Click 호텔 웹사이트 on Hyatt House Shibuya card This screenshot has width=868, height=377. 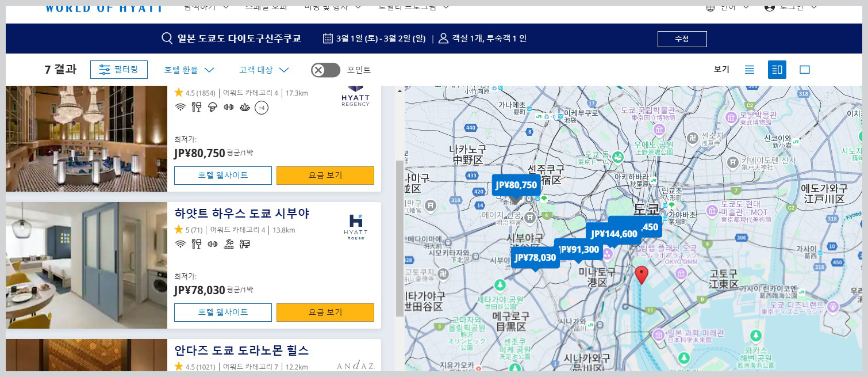pos(223,313)
